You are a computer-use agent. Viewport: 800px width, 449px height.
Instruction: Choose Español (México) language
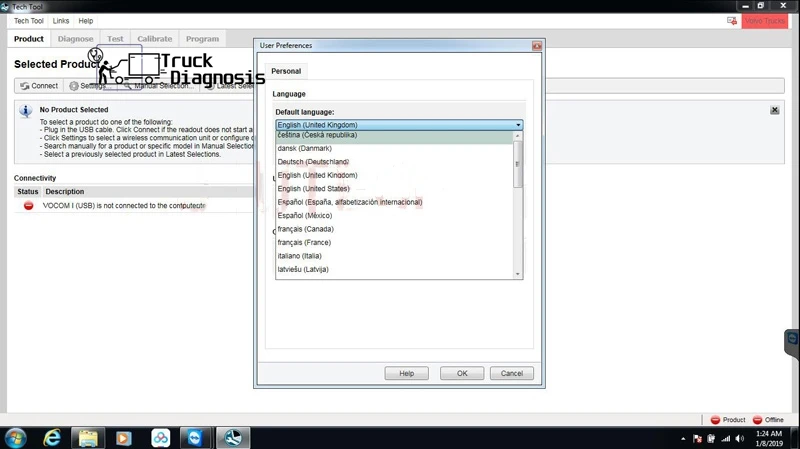pos(394,215)
